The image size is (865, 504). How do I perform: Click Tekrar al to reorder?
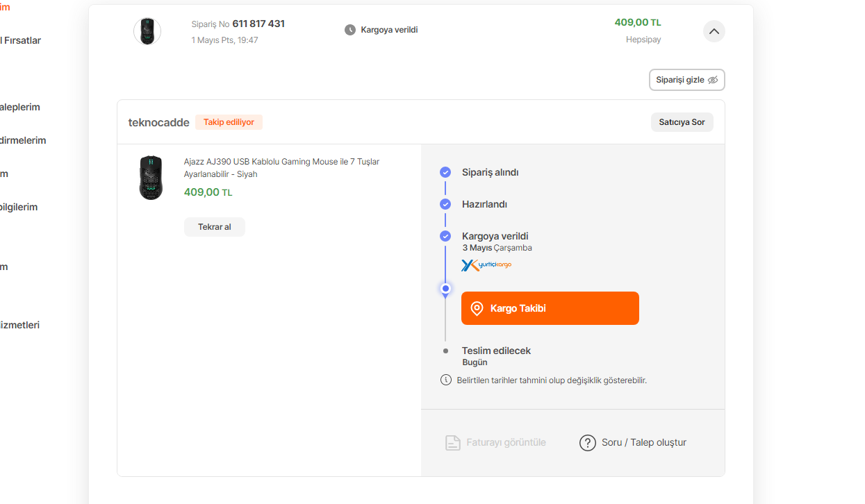(214, 227)
